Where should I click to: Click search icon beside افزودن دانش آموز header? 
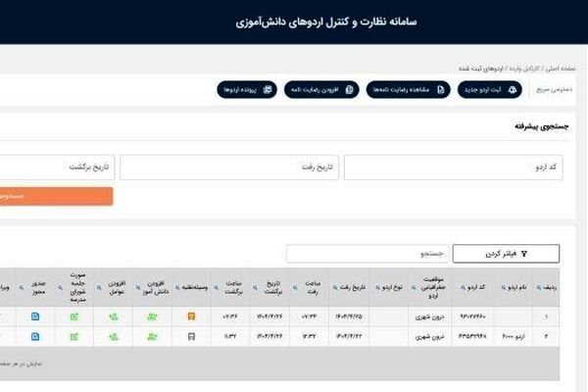coord(138,288)
